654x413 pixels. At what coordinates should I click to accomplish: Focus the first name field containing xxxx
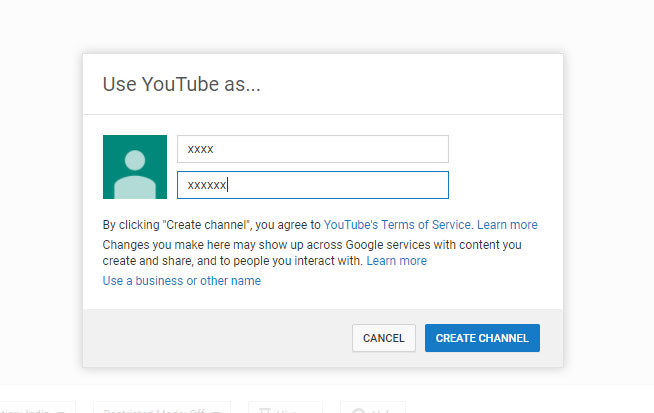pos(313,149)
